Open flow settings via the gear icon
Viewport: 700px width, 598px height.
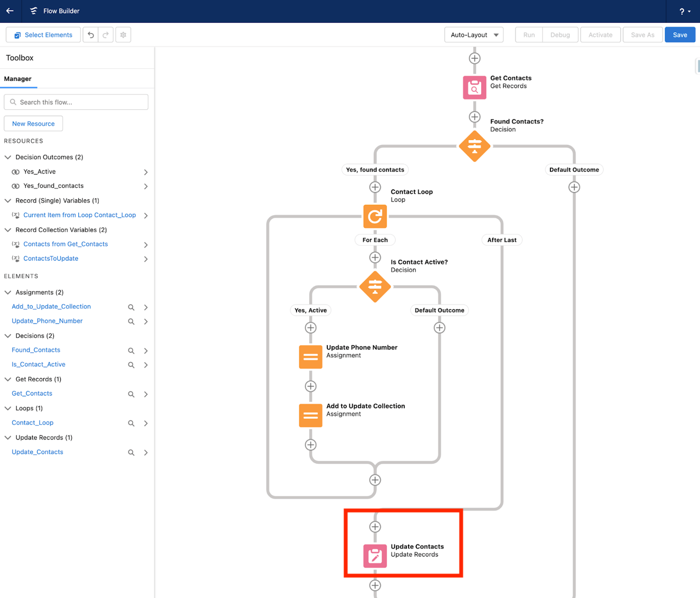pyautogui.click(x=123, y=34)
